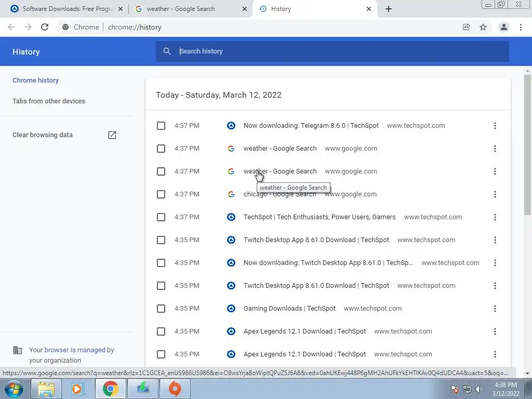Click the volume speaker icon in the tray
This screenshot has height=399, width=532.
point(480,389)
